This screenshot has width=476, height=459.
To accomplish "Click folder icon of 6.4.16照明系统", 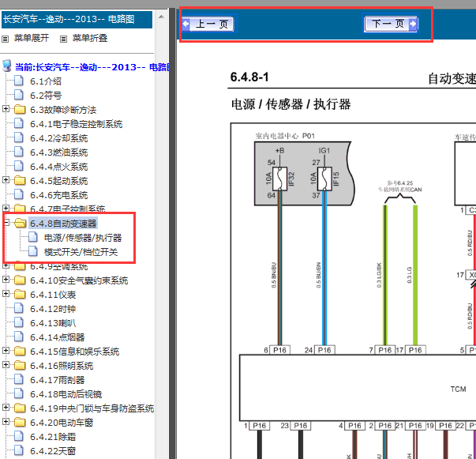I will [x=20, y=366].
